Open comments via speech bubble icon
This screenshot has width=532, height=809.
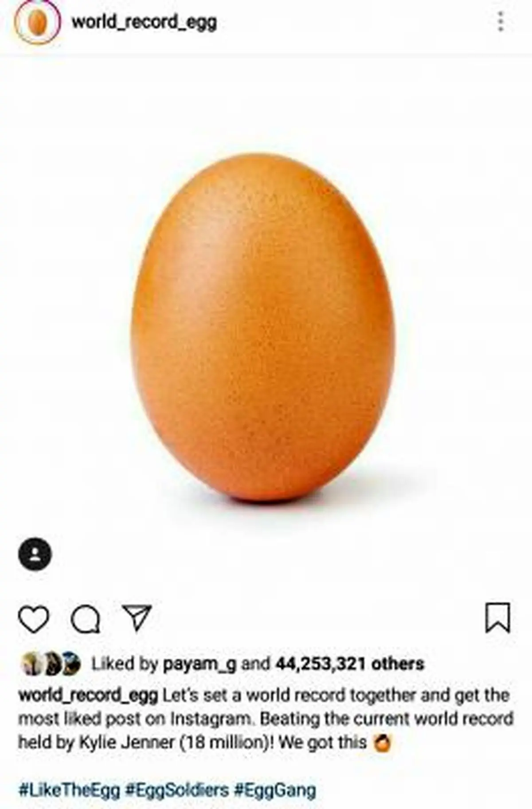[x=86, y=619]
